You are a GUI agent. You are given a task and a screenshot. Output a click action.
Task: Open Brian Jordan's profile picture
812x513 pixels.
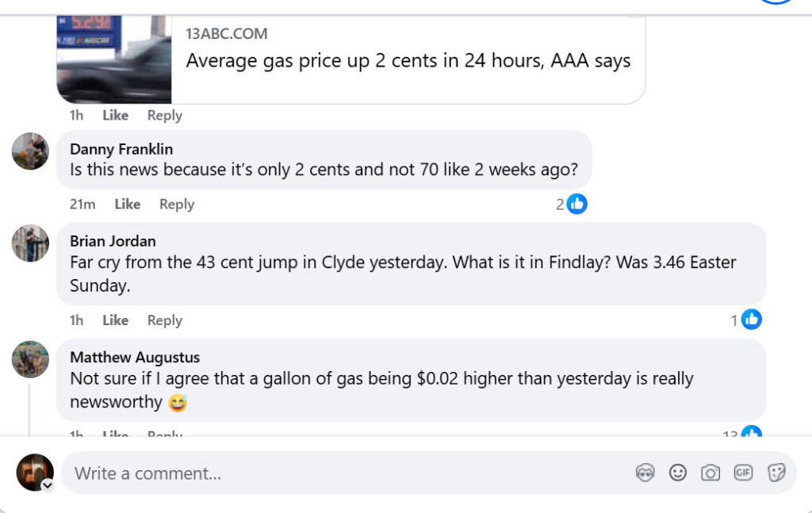pyautogui.click(x=30, y=243)
